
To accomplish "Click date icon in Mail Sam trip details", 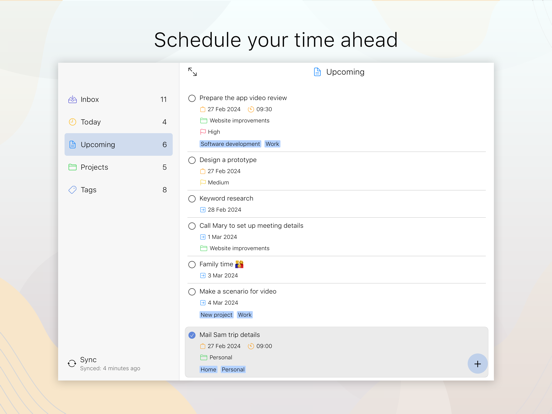I will tap(202, 346).
